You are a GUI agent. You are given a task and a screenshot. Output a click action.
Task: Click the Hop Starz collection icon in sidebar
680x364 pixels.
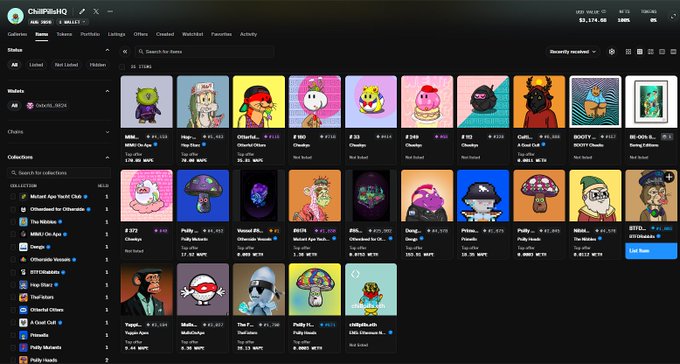23,285
